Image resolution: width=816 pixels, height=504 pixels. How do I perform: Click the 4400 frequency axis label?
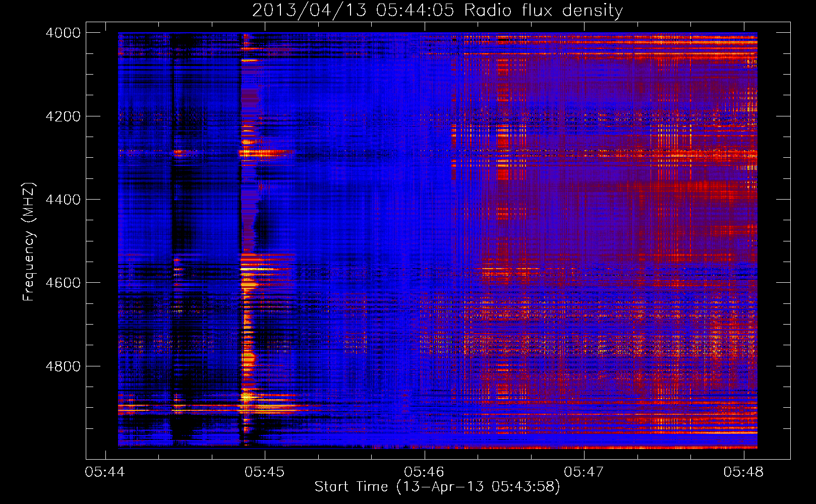(x=63, y=200)
